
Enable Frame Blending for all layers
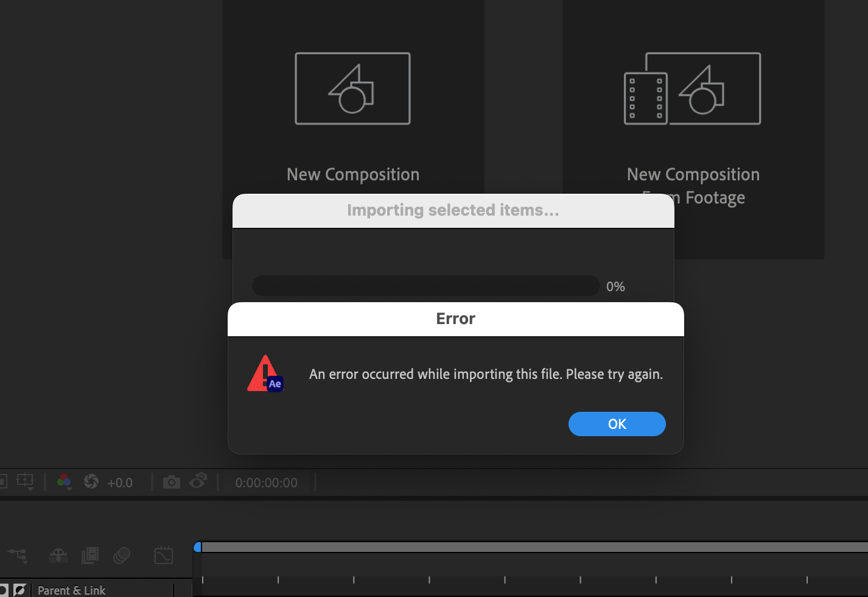[x=89, y=556]
